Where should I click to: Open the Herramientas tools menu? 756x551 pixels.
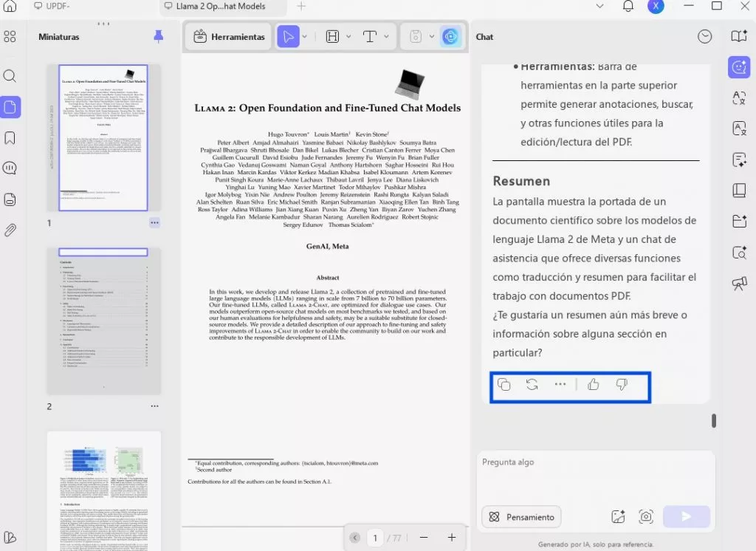click(x=229, y=37)
